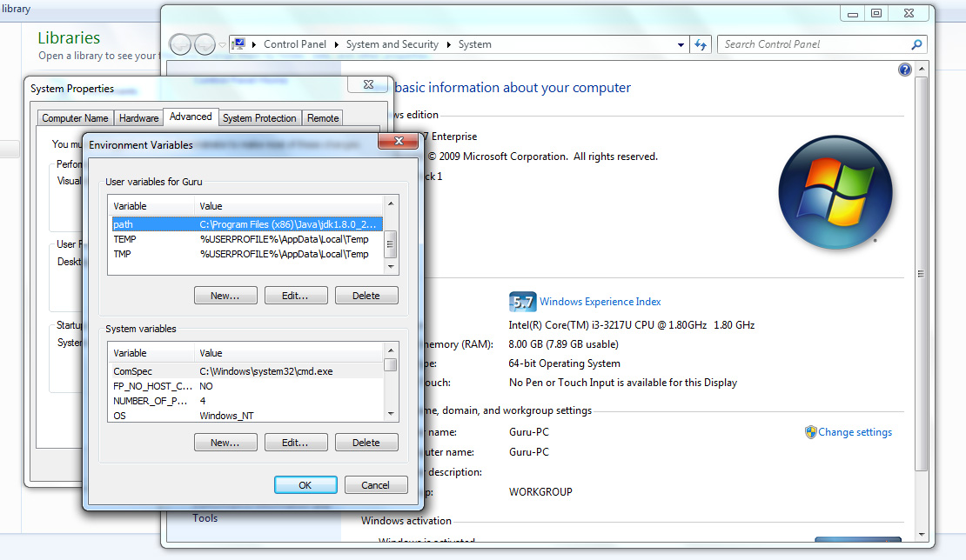Click the Help question mark icon
The width and height of the screenshot is (966, 560).
(x=904, y=69)
